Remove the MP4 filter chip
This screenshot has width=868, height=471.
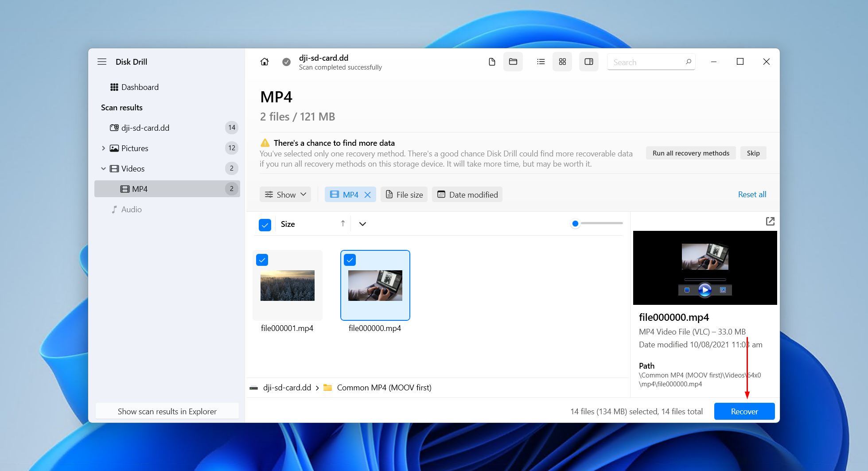(x=368, y=195)
